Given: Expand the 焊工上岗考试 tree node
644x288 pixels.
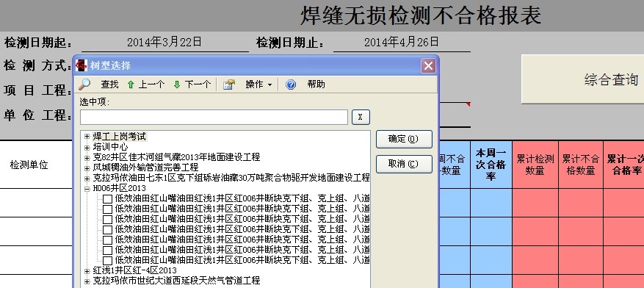Looking at the screenshot, I should point(87,137).
